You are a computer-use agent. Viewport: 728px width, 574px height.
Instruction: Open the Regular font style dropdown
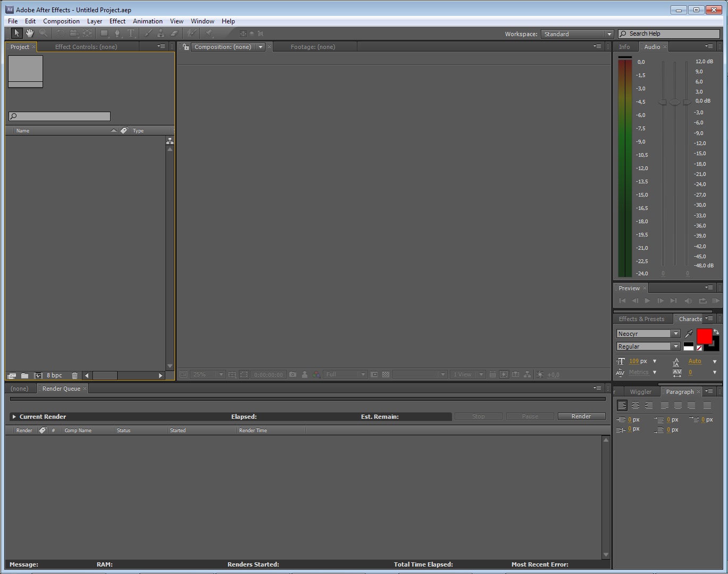[648, 347]
